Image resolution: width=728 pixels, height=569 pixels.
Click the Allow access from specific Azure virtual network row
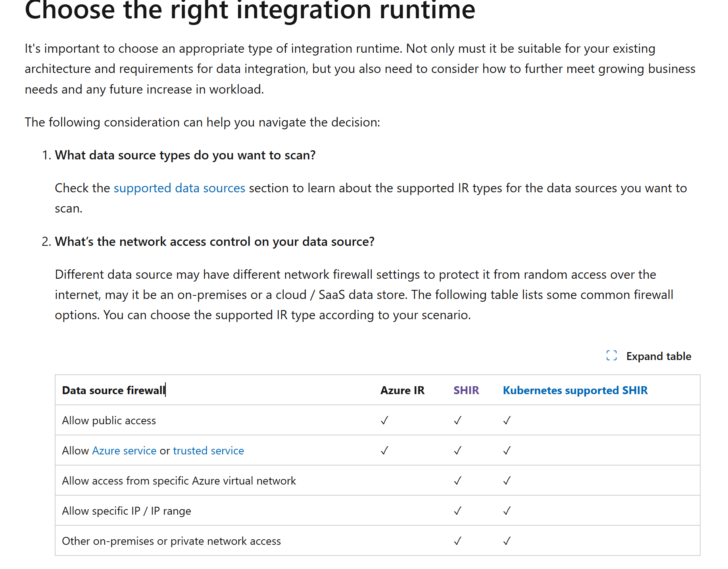[x=179, y=481]
